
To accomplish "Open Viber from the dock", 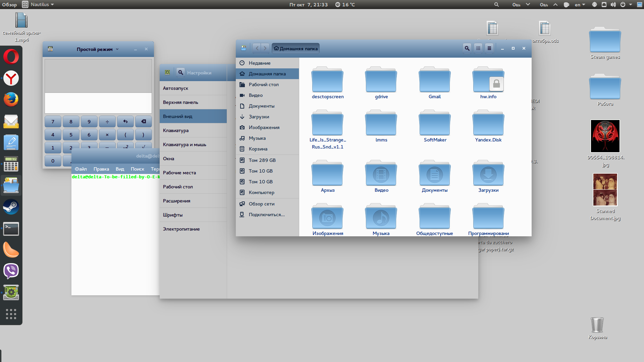I will 11,271.
